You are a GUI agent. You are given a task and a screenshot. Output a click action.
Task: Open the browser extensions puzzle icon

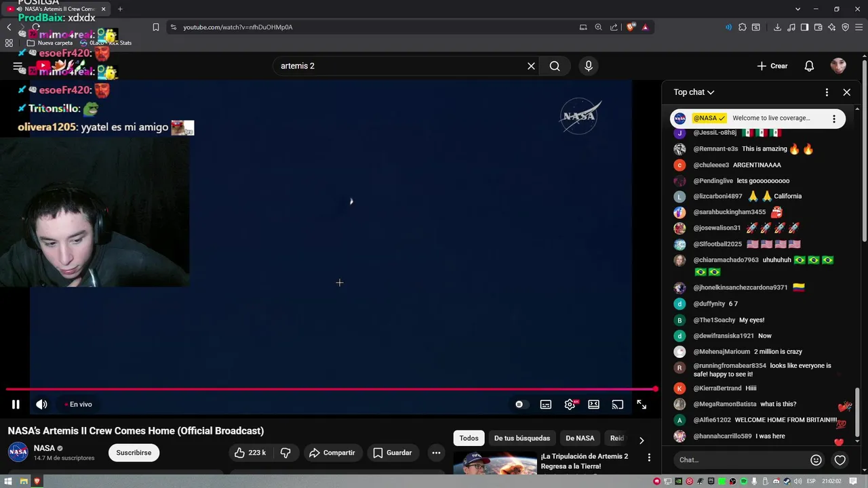pyautogui.click(x=742, y=27)
